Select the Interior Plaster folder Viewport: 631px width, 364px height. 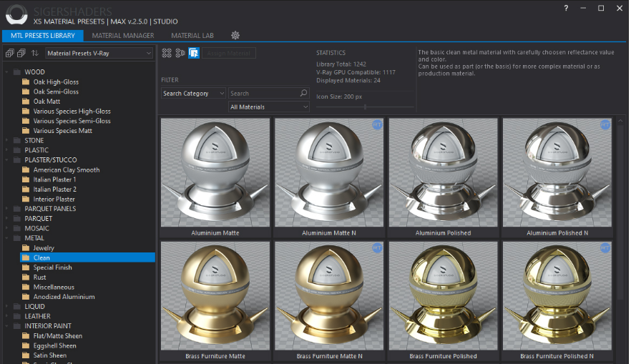click(x=54, y=199)
